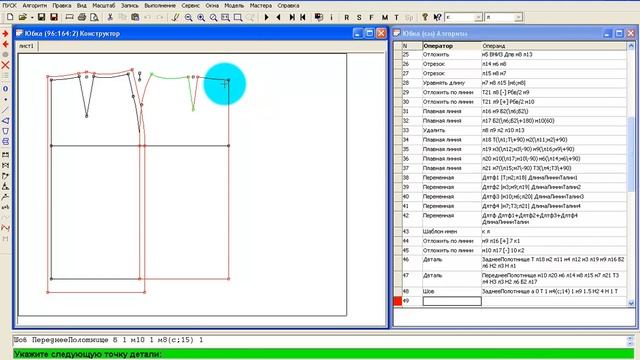Select the point tool in sidebar

[5, 99]
